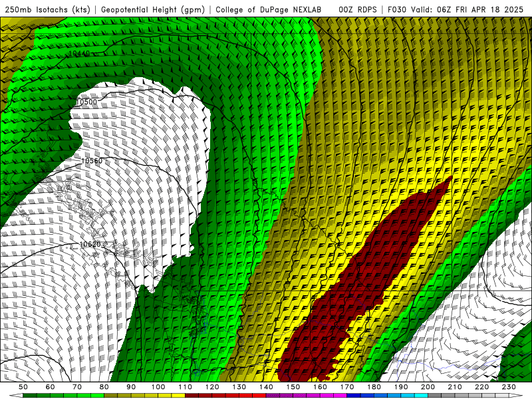
Task: Click the 10560 height contour label
Action: pyautogui.click(x=92, y=160)
